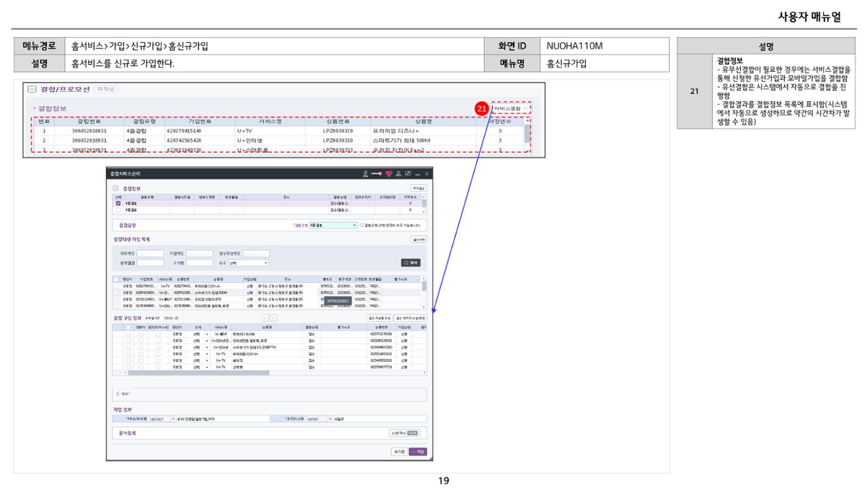Open the 결합유형 4종결합 dropdown
The image size is (868, 489).
point(333,225)
